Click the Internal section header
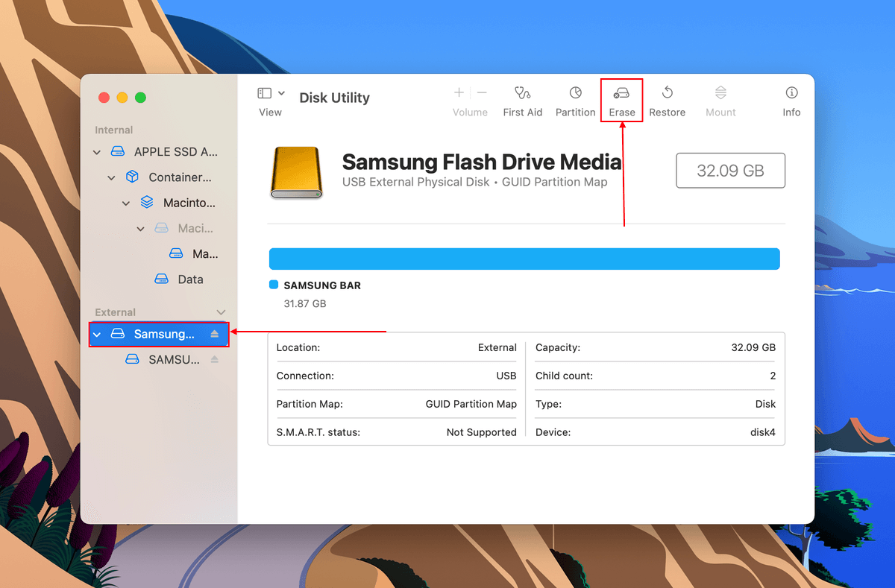Screen dimensions: 895x588 tap(113, 130)
